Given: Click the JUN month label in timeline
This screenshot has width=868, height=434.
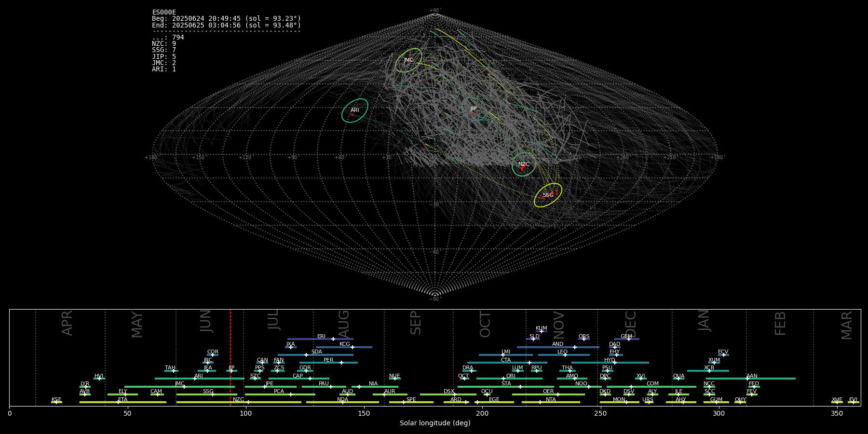Looking at the screenshot, I should click(x=206, y=321).
